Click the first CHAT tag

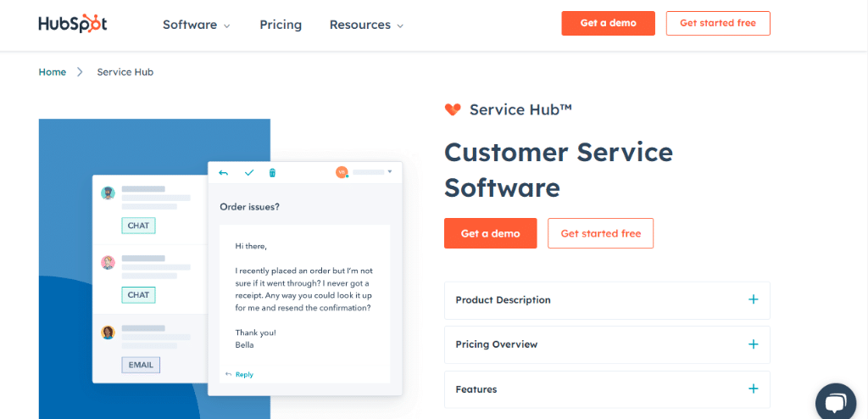[x=138, y=226]
